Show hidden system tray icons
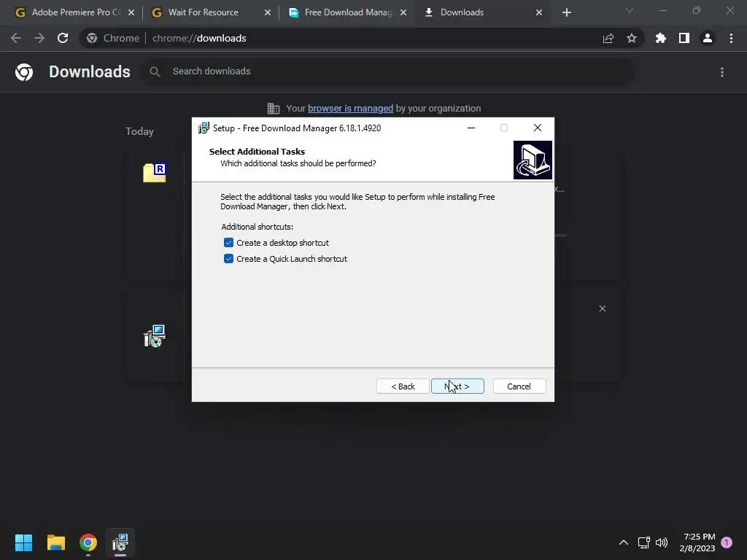Screen dimensions: 747x560 tap(624, 542)
